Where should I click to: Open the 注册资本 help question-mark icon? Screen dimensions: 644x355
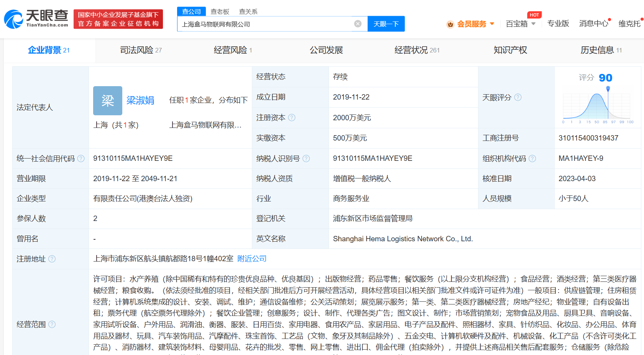pyautogui.click(x=292, y=118)
